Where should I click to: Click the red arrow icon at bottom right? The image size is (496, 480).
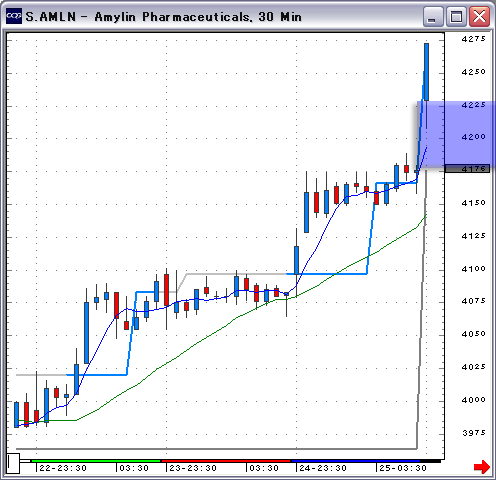coord(482,467)
